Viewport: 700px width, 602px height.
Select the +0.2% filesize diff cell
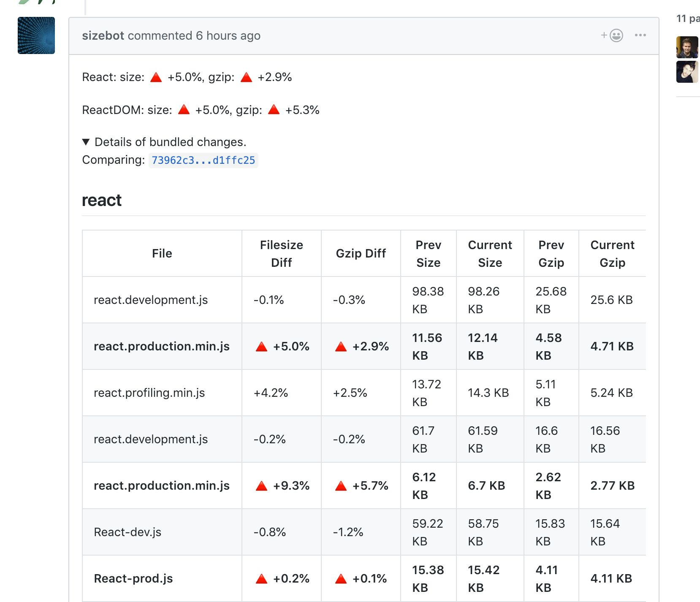point(282,578)
